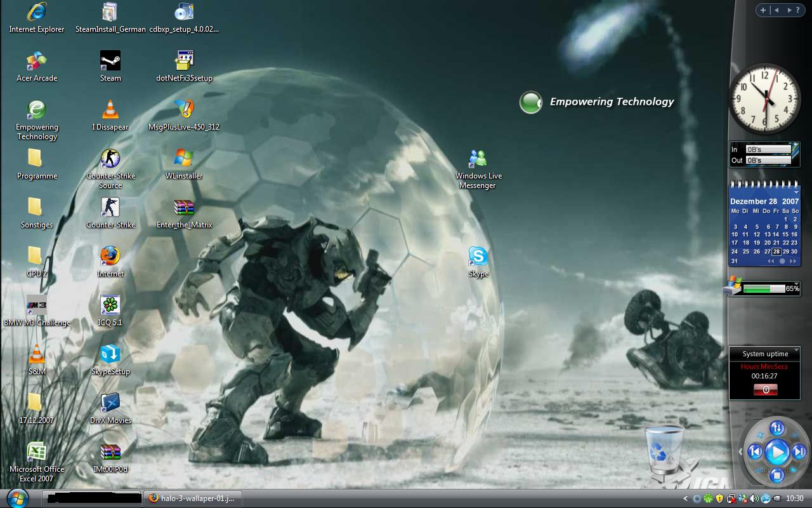Select day 28 in the calendar gadget

[776, 251]
